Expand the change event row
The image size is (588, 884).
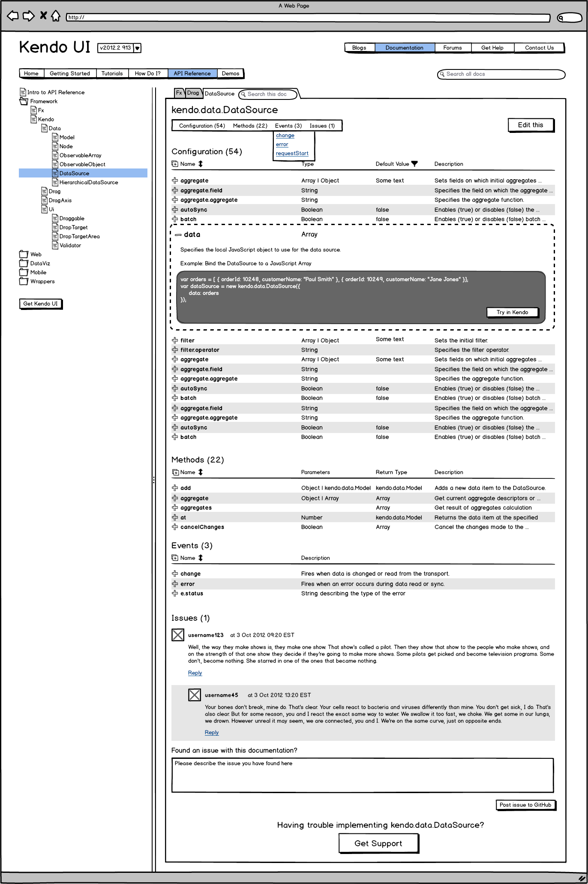175,574
